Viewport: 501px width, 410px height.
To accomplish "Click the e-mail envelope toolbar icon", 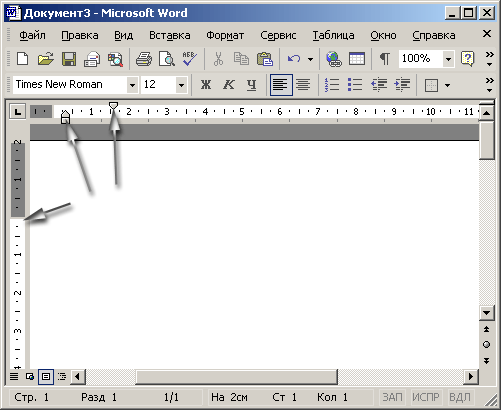I will click(x=92, y=59).
